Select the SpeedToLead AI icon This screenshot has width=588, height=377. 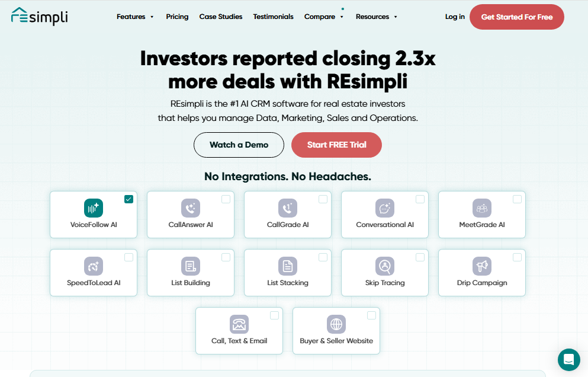[x=93, y=266]
